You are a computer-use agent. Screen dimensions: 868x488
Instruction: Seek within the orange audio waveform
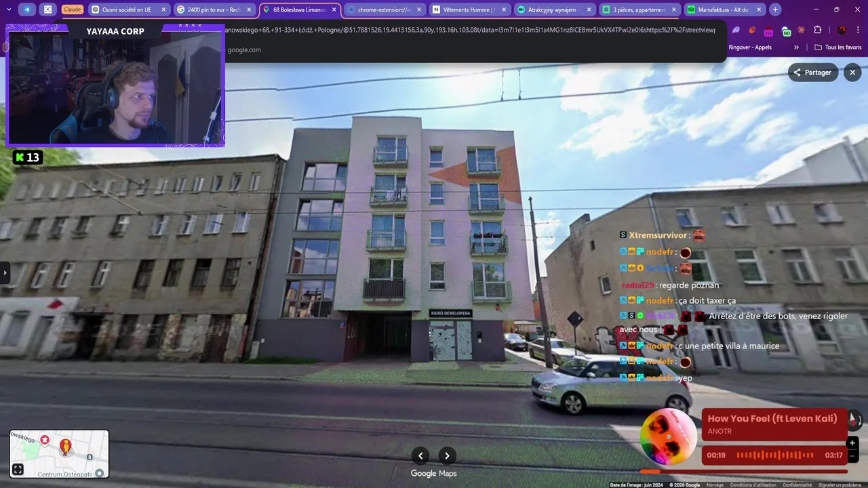tap(775, 455)
